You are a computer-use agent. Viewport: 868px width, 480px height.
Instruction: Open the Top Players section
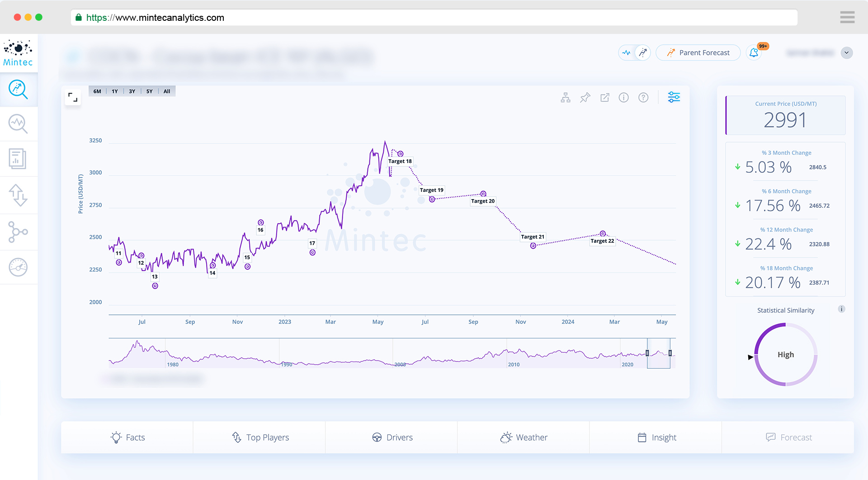click(x=259, y=437)
